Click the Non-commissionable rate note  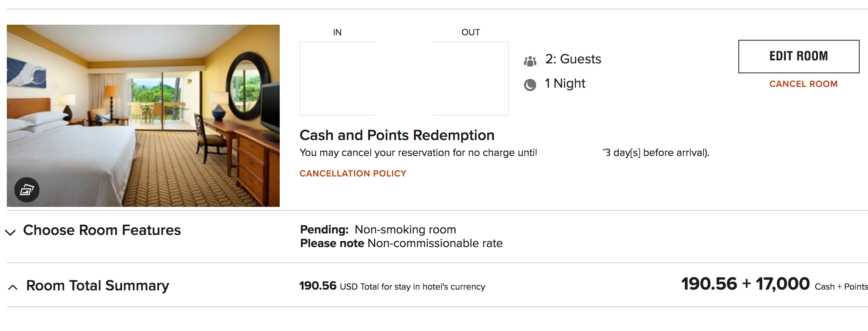click(401, 243)
